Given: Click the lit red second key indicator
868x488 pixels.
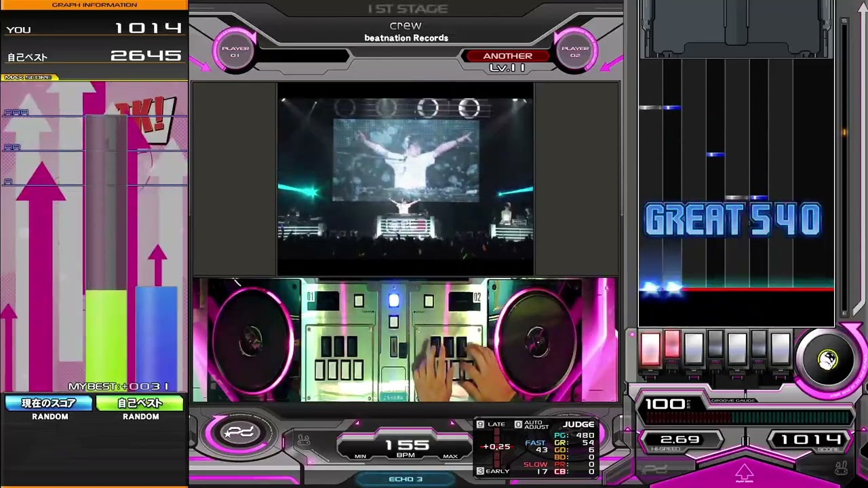Looking at the screenshot, I should 671,344.
